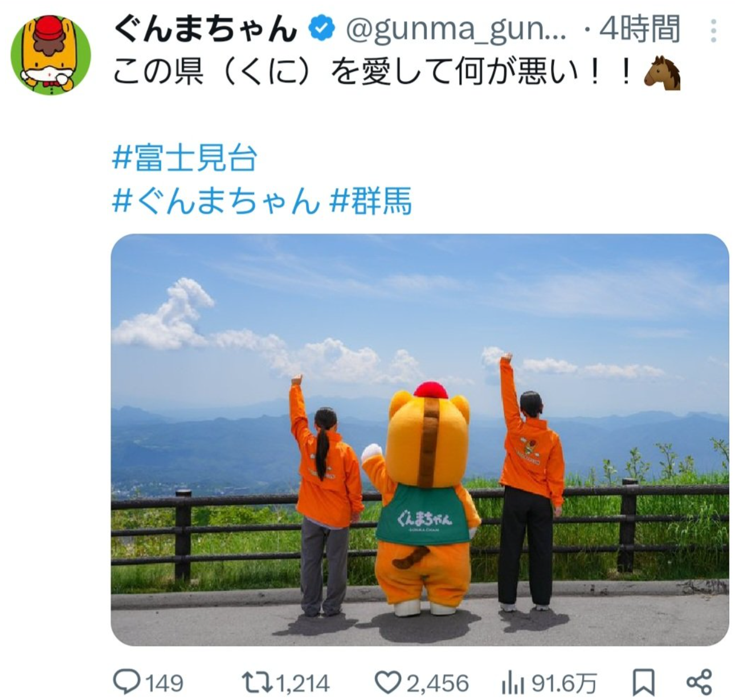The width and height of the screenshot is (735, 700).
Task: Open hashtag #ぐんまちゃん
Action: click(216, 202)
